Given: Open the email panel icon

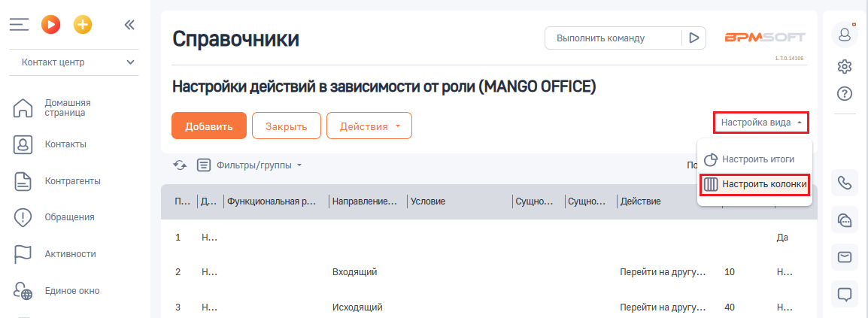Looking at the screenshot, I should click(844, 256).
